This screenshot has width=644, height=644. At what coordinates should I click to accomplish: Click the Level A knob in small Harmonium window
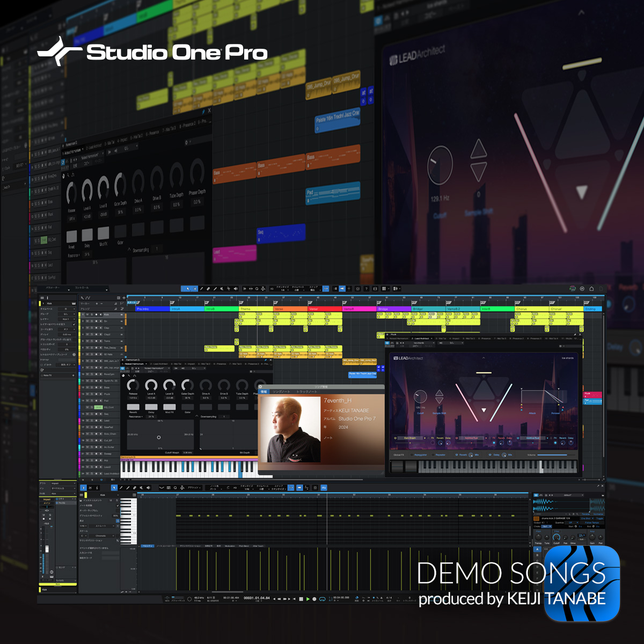(x=151, y=385)
